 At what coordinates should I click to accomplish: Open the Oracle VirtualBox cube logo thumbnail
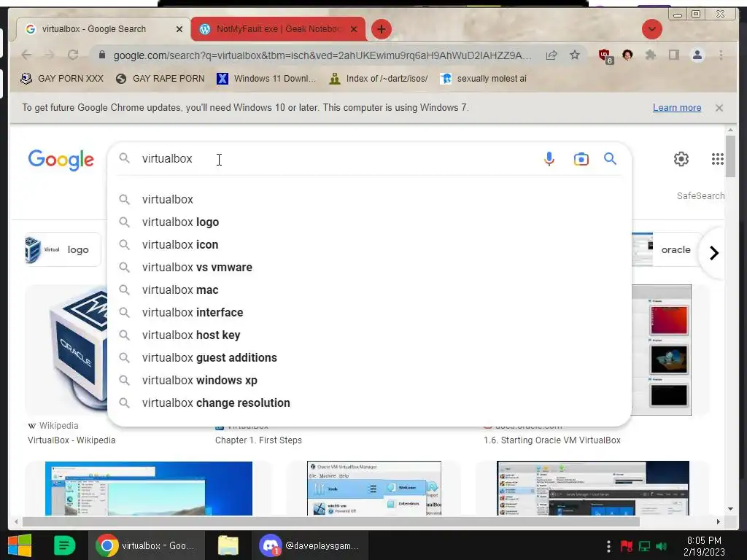[66, 350]
